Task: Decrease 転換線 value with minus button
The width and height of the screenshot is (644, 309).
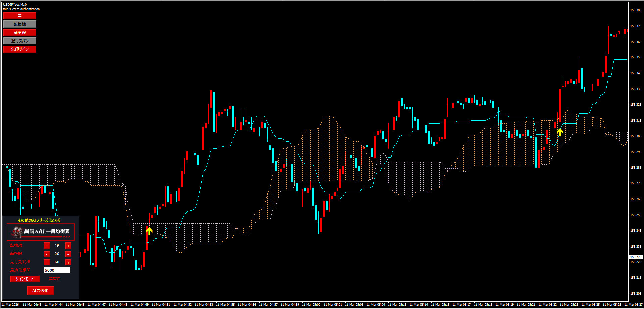Action: click(47, 246)
